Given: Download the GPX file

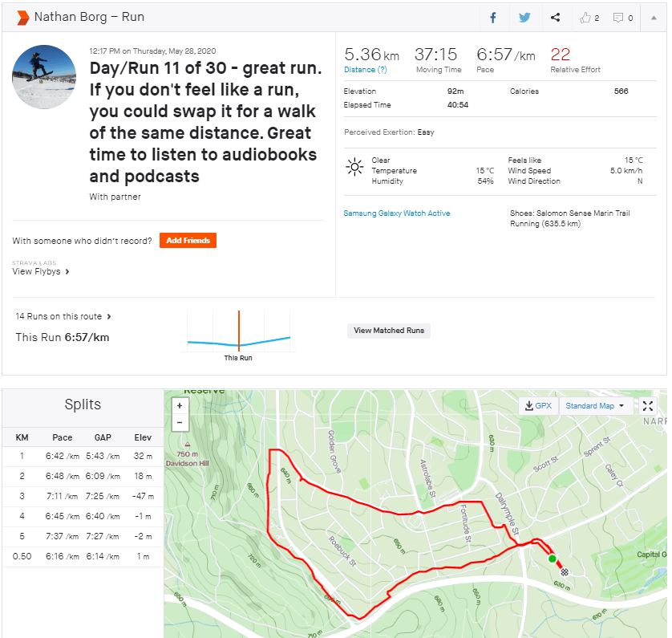Looking at the screenshot, I should pos(538,406).
